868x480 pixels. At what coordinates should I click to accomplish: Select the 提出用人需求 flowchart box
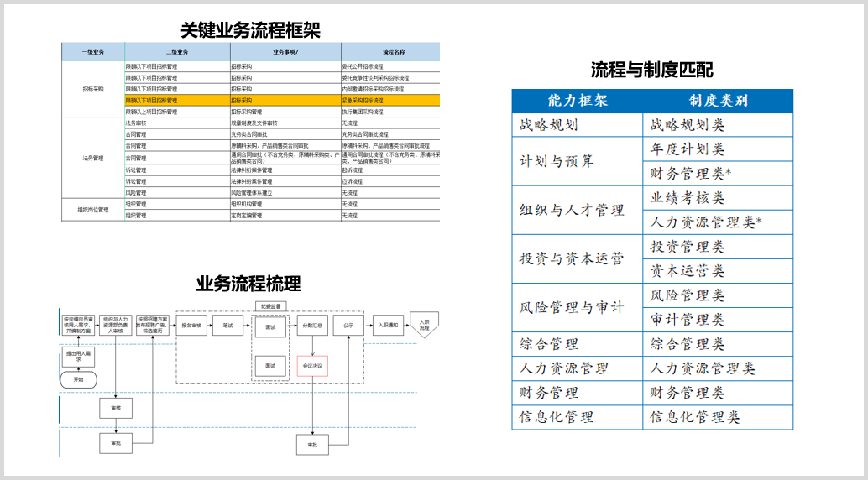(79, 356)
